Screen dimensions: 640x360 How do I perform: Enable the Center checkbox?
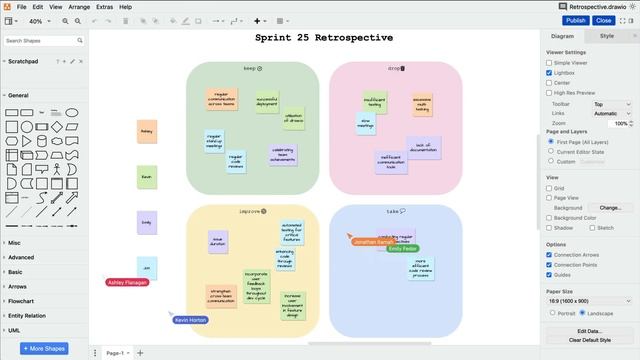(549, 83)
